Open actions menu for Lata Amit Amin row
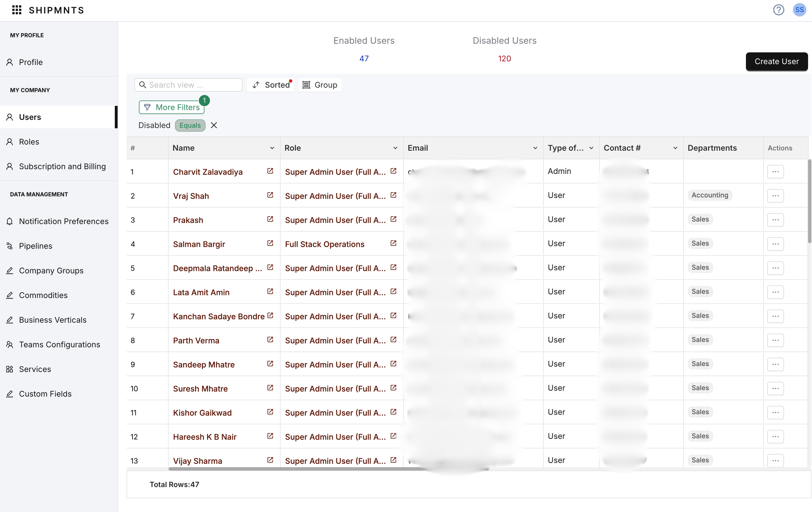 tap(775, 292)
